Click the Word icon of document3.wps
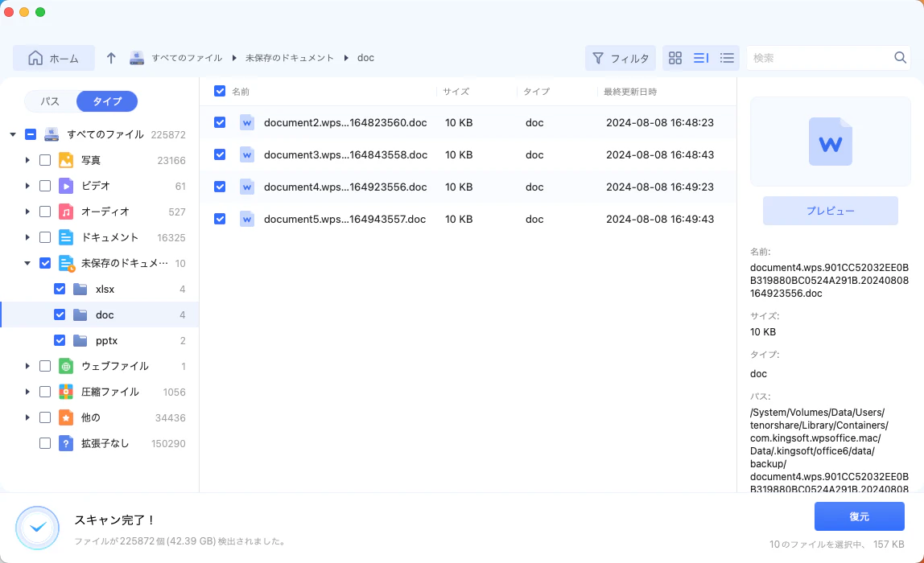 tap(247, 154)
